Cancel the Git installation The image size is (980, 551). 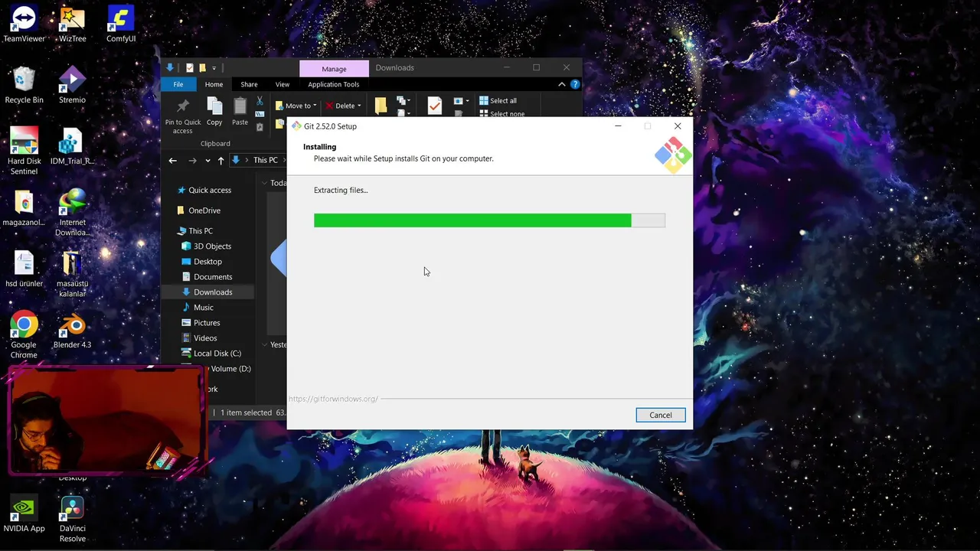661,415
